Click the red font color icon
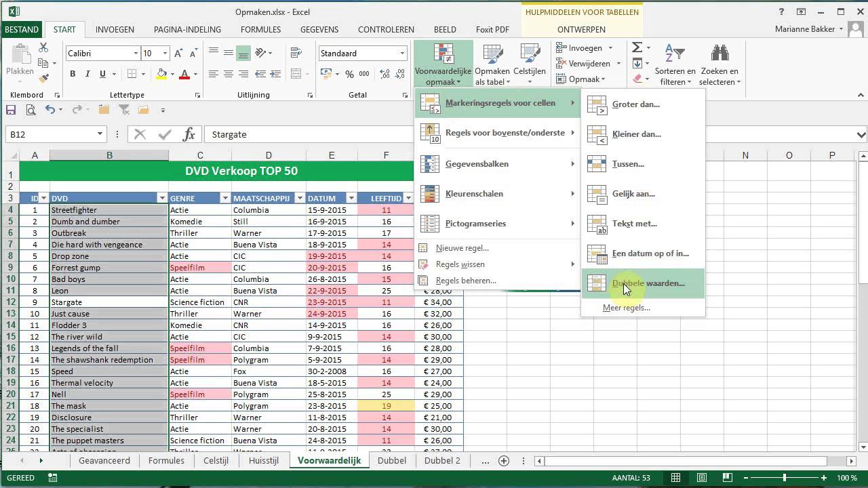 [184, 74]
